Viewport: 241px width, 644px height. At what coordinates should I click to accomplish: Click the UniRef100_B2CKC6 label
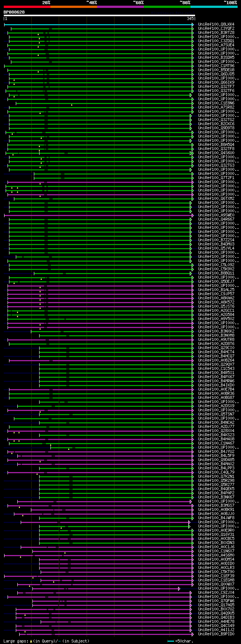(216, 124)
